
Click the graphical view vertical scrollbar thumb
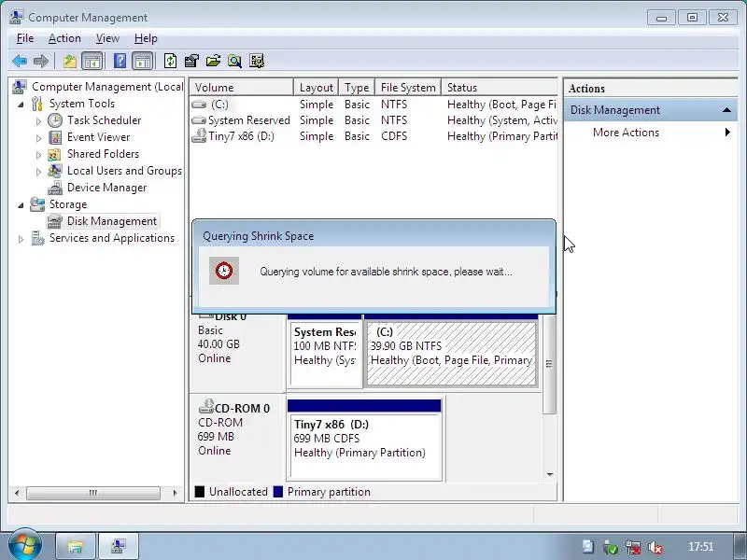point(549,364)
